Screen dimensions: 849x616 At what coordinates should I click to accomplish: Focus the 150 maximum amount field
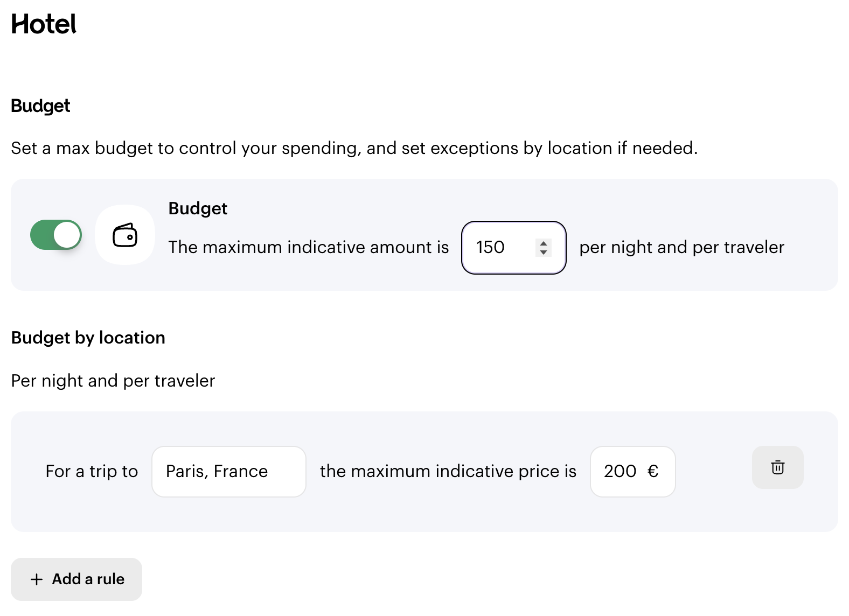coord(514,248)
